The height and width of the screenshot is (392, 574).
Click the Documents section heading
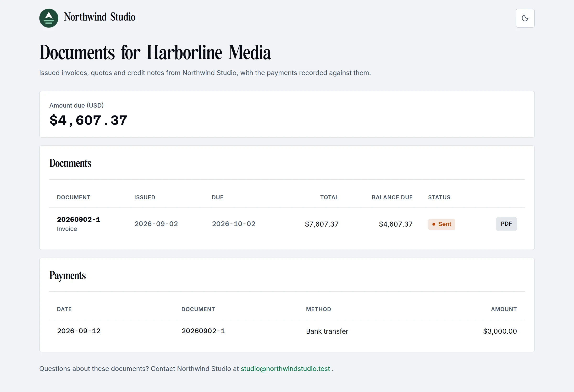70,163
